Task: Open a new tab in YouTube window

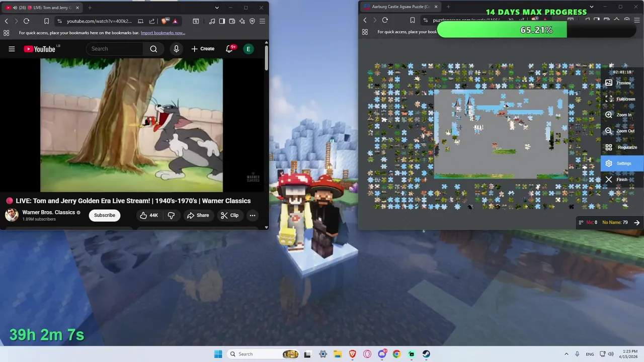Action: tap(90, 8)
